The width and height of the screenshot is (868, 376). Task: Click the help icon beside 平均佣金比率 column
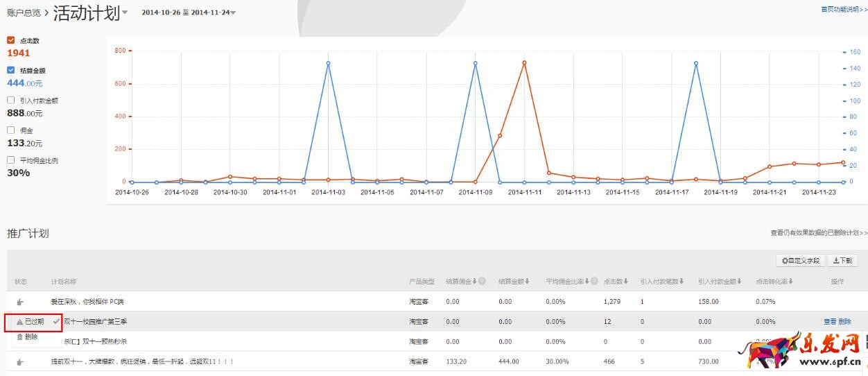pos(594,282)
